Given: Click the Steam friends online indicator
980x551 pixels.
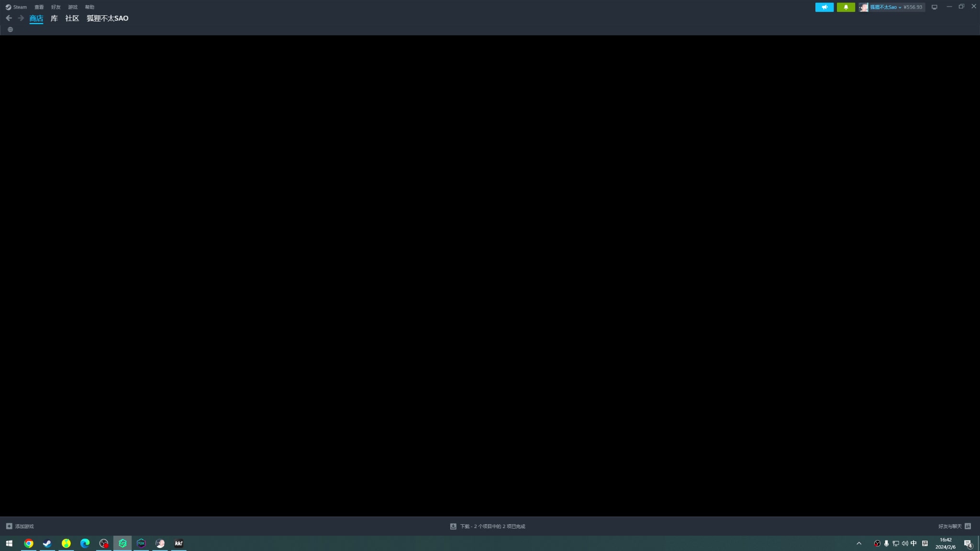Looking at the screenshot, I should click(x=846, y=7).
